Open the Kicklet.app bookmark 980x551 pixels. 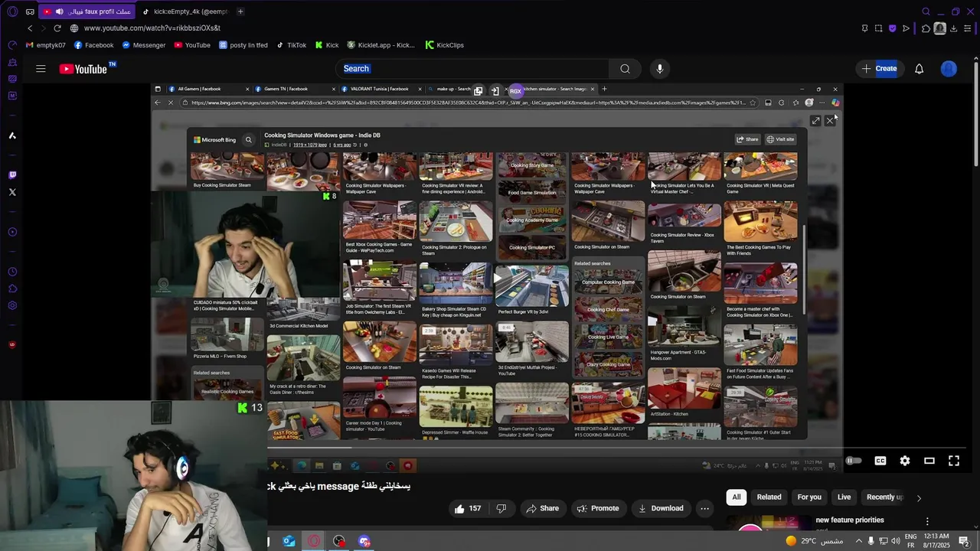click(x=380, y=45)
